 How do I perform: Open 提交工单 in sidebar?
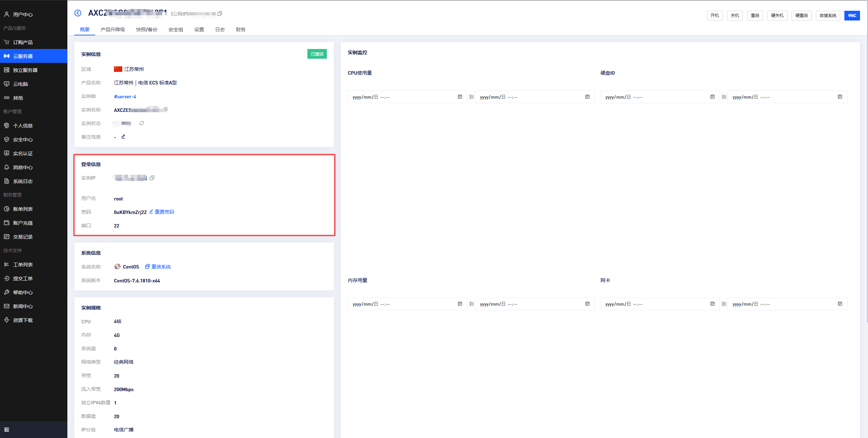point(23,279)
